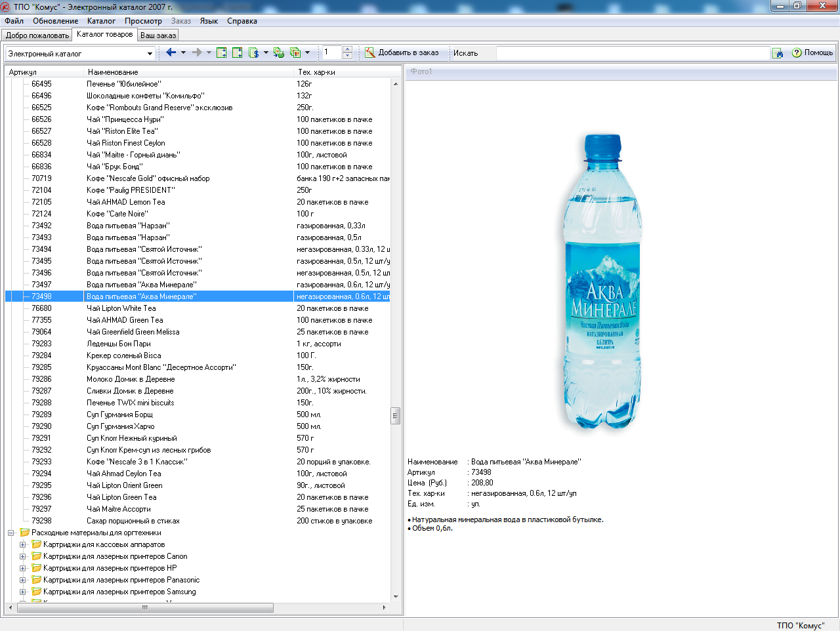Click the Помощь button label
The height and width of the screenshot is (631, 840).
click(818, 52)
